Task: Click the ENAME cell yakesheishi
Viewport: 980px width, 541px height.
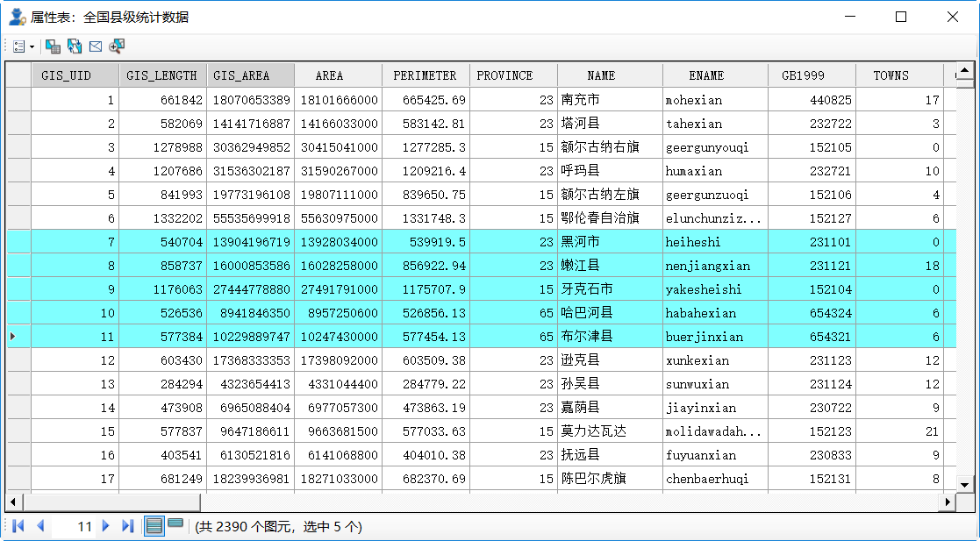Action: coord(716,289)
